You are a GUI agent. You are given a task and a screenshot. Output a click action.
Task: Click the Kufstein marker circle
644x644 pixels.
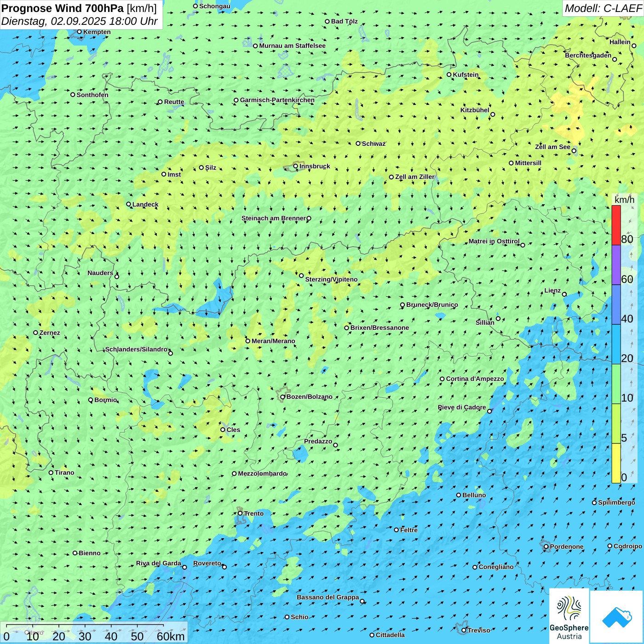click(x=449, y=75)
